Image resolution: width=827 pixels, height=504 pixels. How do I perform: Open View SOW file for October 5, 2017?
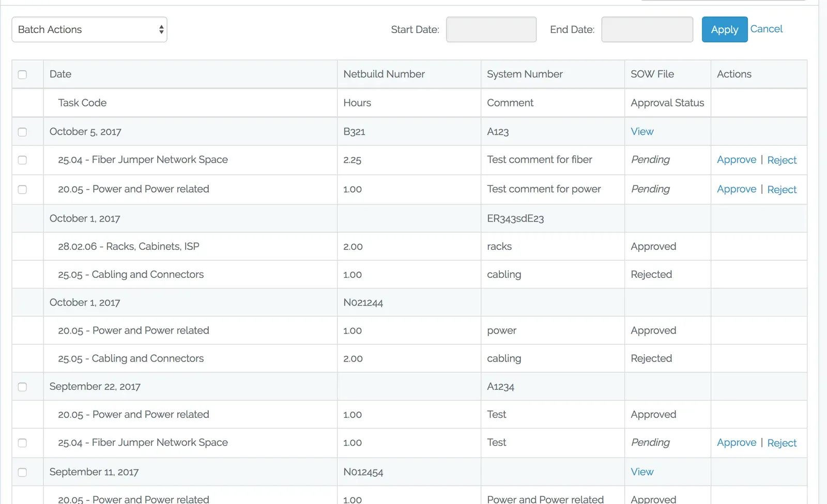click(x=642, y=132)
